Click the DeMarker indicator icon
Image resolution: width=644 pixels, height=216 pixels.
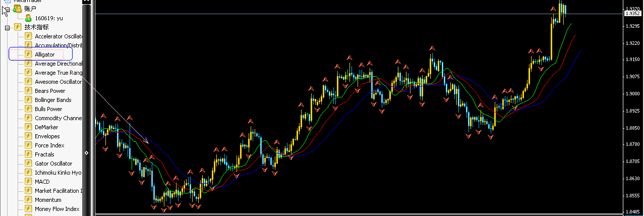[28, 127]
